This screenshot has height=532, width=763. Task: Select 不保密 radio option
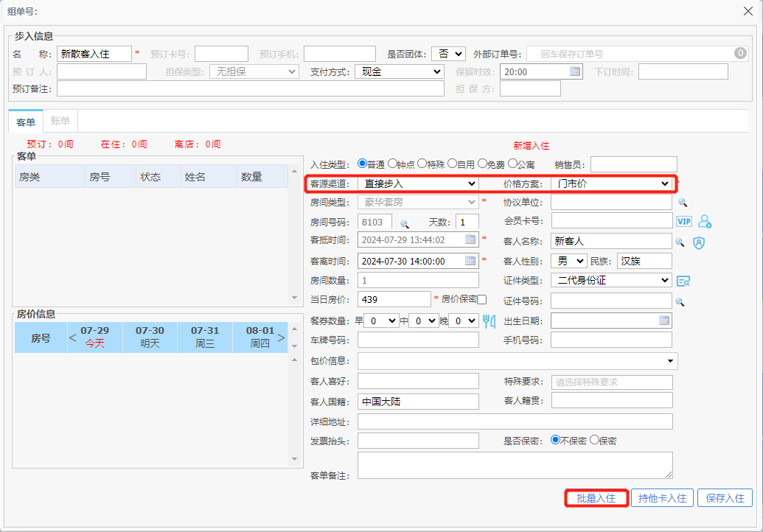(555, 440)
